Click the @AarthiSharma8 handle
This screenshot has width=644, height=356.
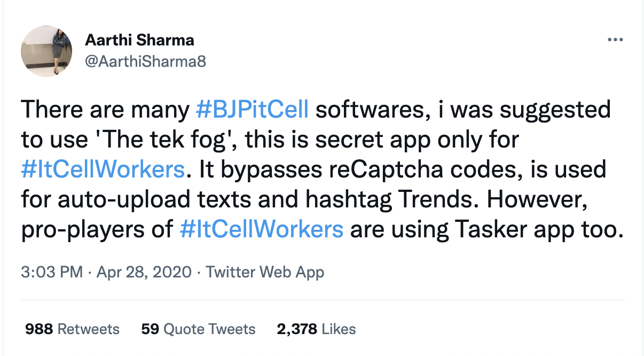click(x=145, y=62)
